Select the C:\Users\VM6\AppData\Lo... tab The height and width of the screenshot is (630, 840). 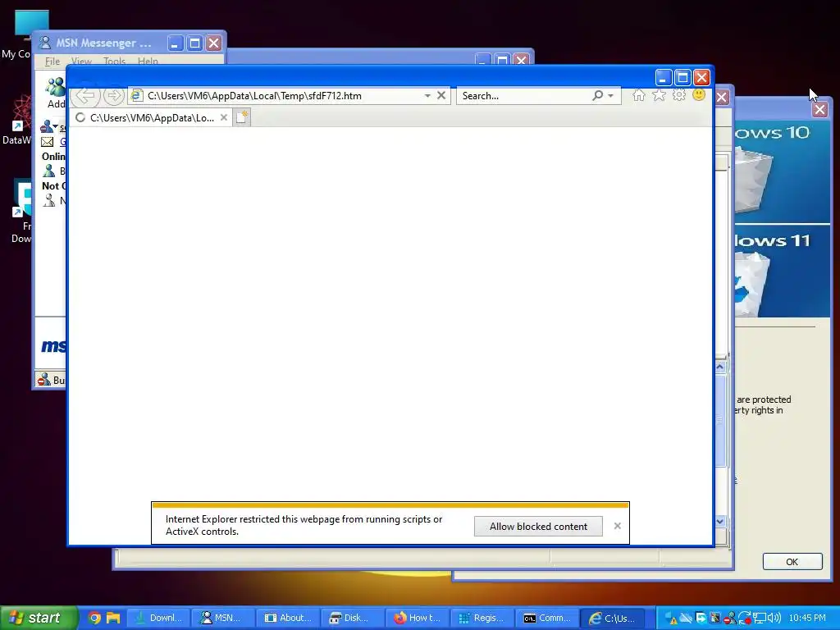coord(151,118)
